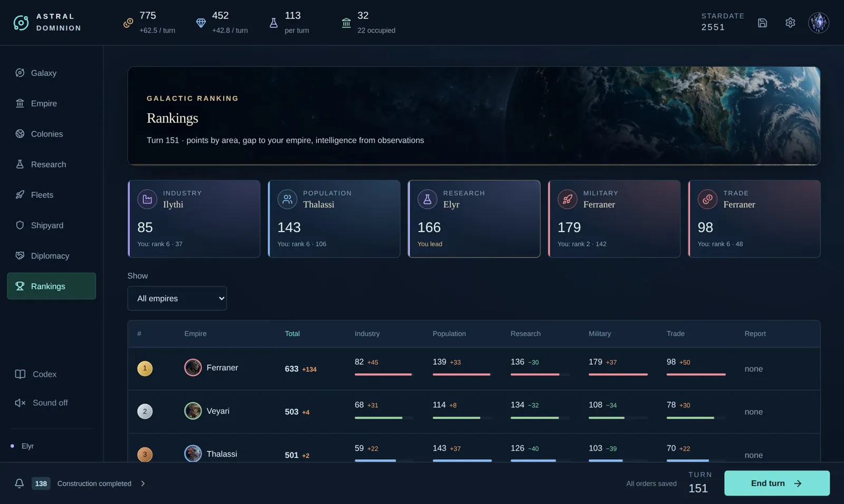Click the End turn button
Image resolution: width=844 pixels, height=504 pixels.
(776, 483)
